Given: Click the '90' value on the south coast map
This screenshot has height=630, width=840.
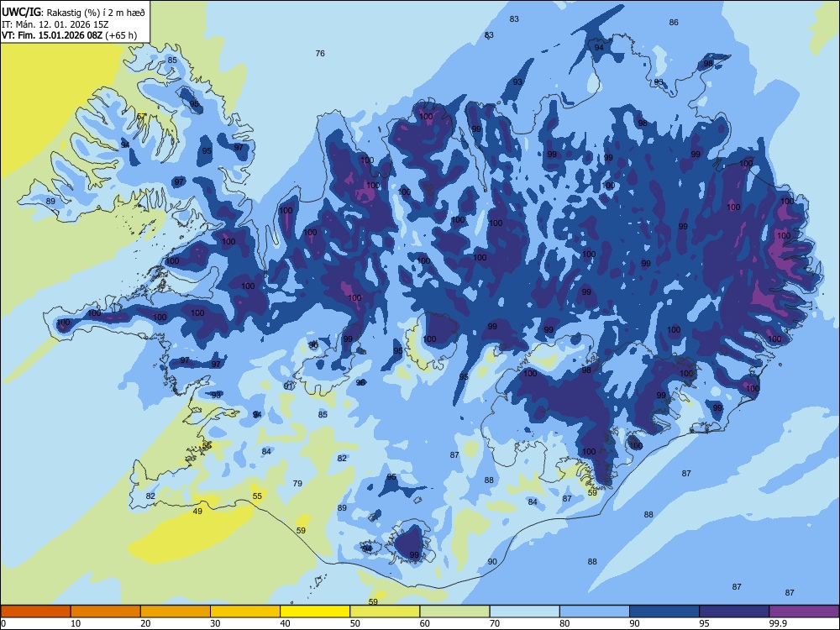Looking at the screenshot, I should (492, 561).
